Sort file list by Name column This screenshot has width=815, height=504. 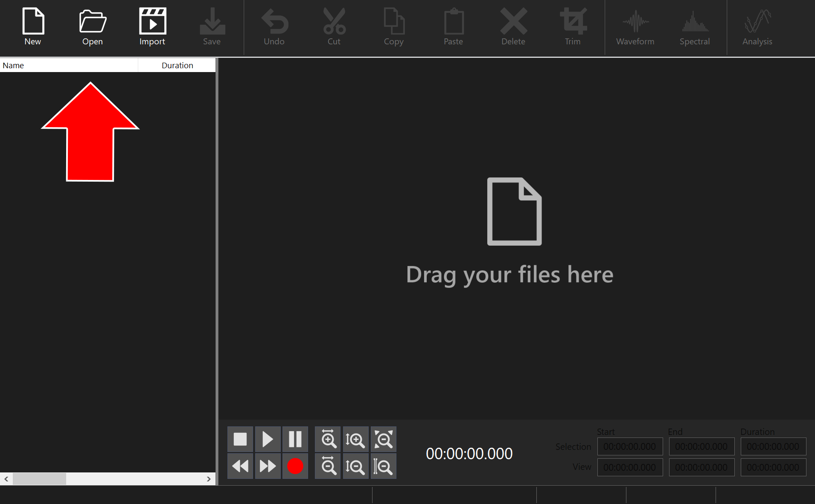click(69, 65)
